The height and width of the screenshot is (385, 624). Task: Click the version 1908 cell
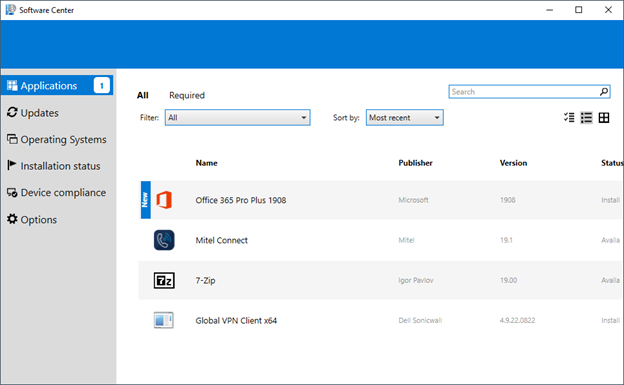click(x=507, y=200)
